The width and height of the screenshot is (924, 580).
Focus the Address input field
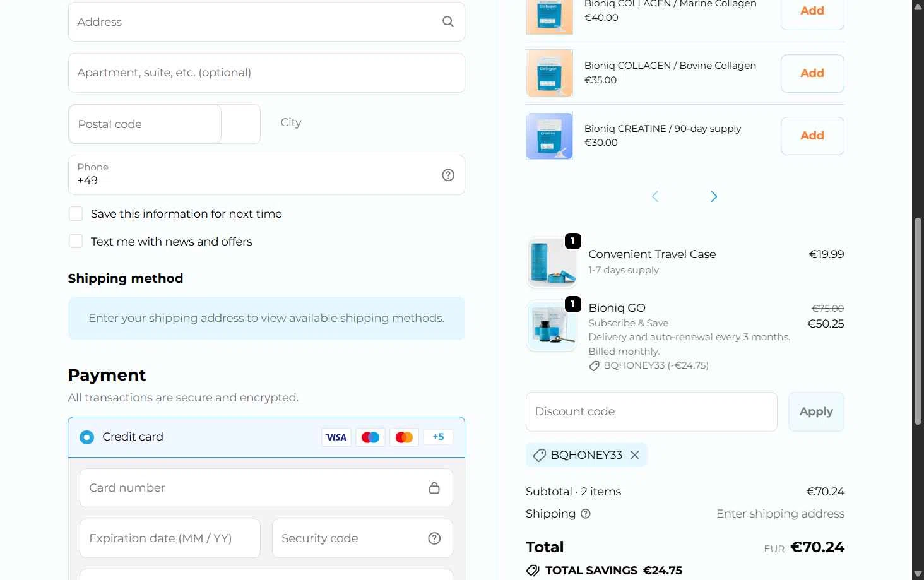[266, 21]
